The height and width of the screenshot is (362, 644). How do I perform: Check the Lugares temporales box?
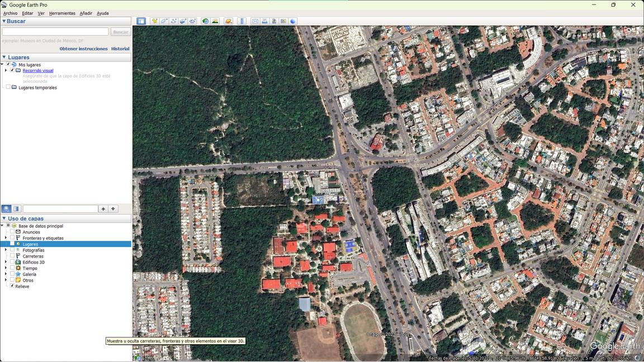tap(8, 87)
